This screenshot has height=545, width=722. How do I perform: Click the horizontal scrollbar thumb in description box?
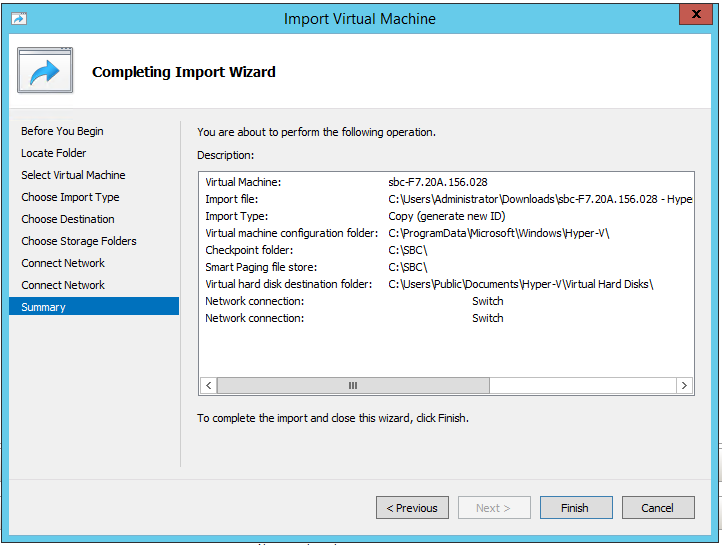point(352,385)
